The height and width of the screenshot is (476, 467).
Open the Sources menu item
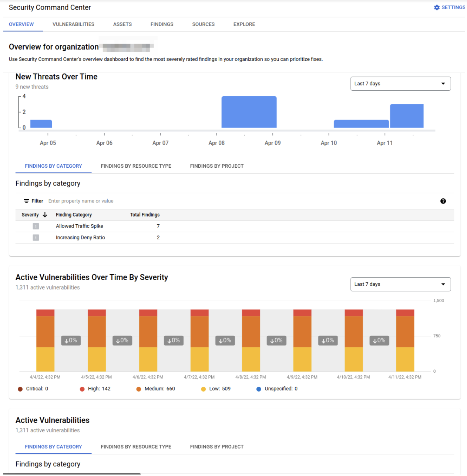click(203, 24)
